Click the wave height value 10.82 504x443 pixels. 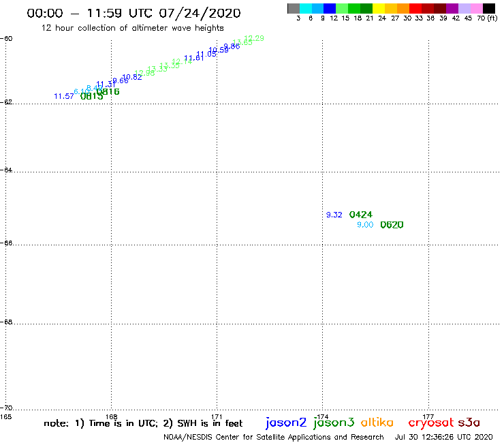[x=132, y=77]
